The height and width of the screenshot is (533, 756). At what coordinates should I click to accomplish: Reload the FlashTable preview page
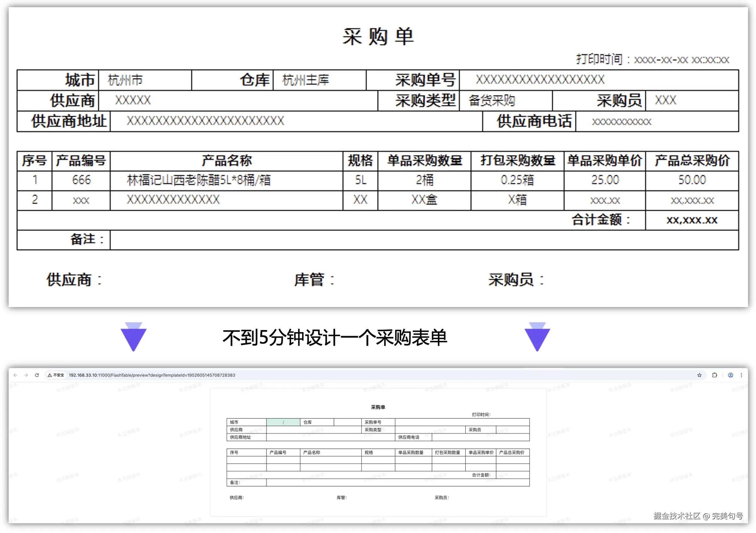tap(37, 375)
